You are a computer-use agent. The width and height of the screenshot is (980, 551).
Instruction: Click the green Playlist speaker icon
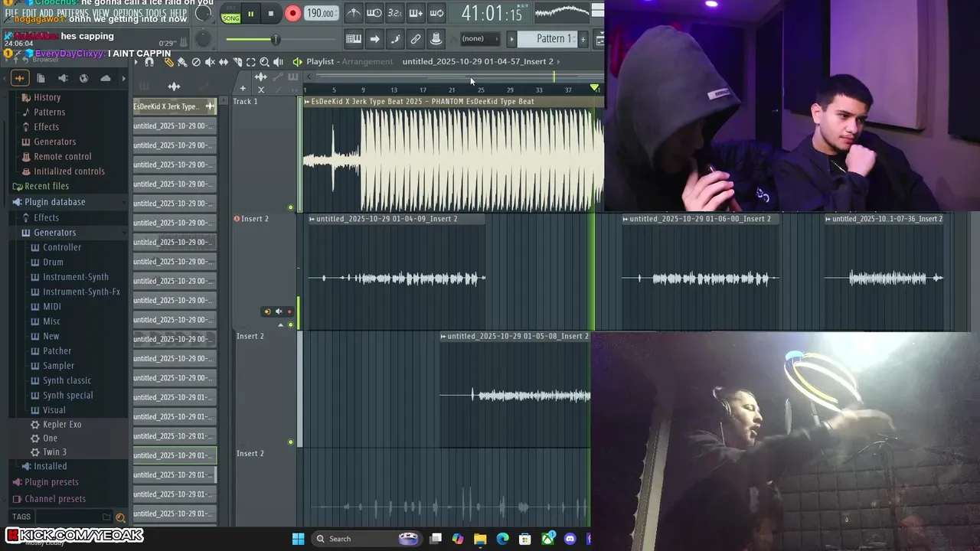coord(297,62)
